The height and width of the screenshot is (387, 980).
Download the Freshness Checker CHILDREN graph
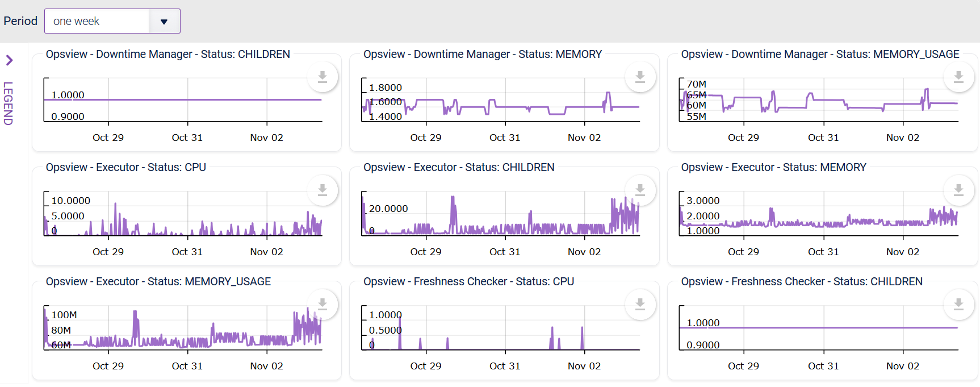tap(958, 305)
